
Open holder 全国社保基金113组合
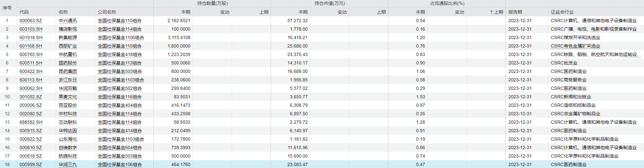click(120, 63)
